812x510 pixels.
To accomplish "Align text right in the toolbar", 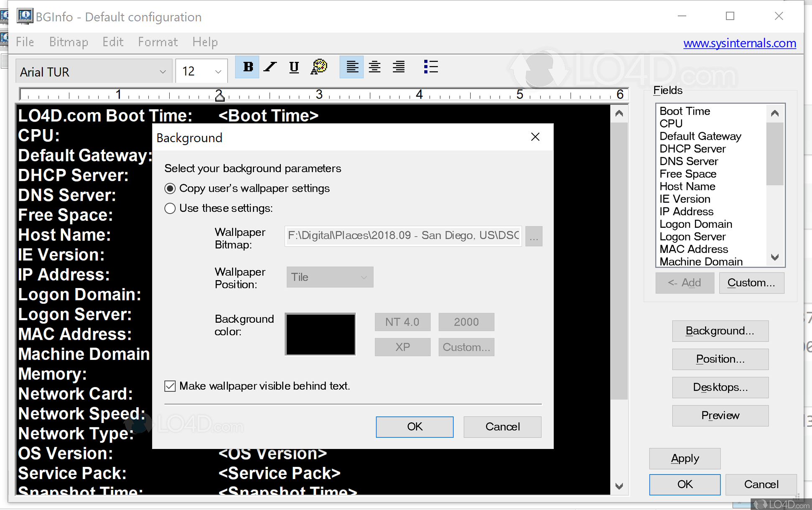I will (x=399, y=67).
